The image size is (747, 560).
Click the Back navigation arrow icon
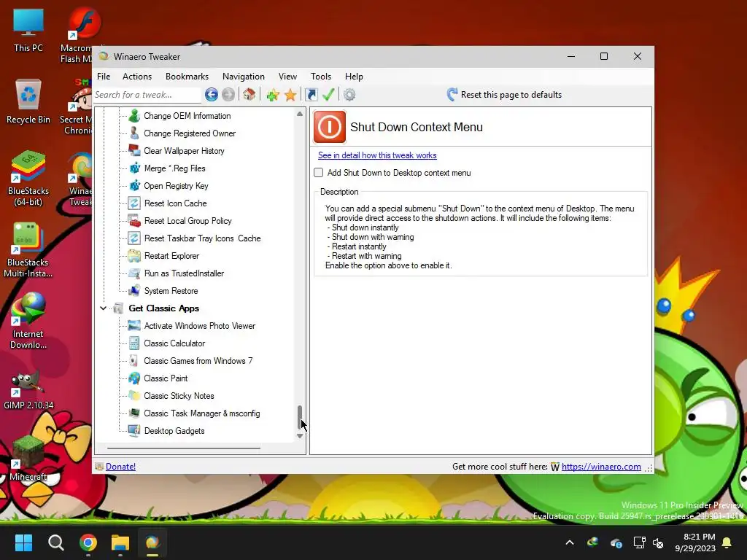coord(212,95)
